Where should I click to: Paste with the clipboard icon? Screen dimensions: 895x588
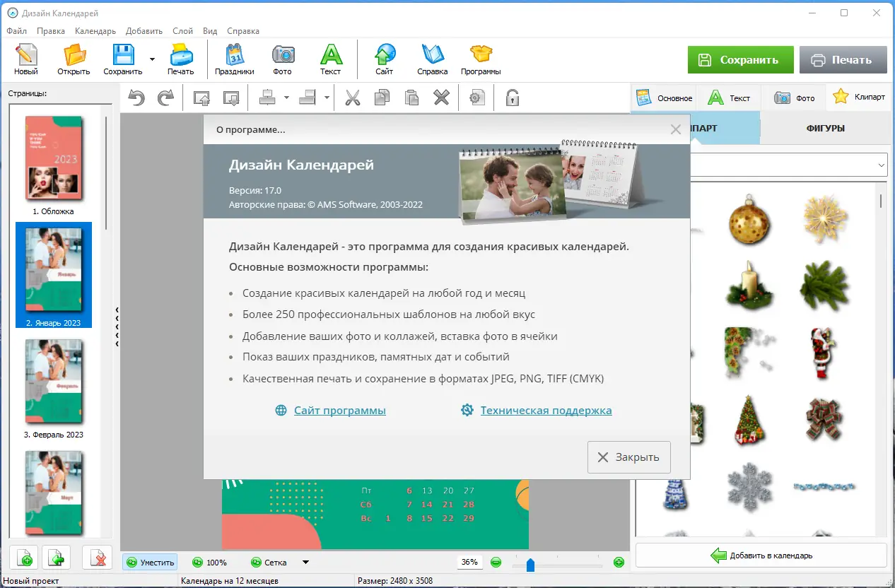412,98
